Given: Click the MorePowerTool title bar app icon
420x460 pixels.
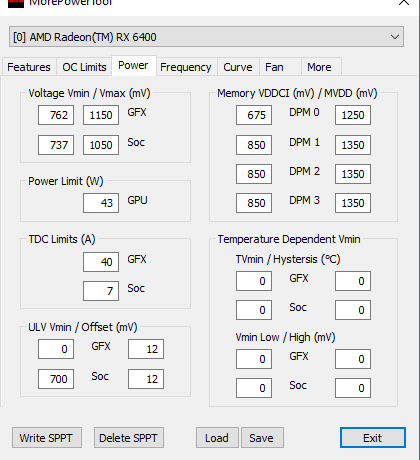Looking at the screenshot, I should [x=16, y=3].
